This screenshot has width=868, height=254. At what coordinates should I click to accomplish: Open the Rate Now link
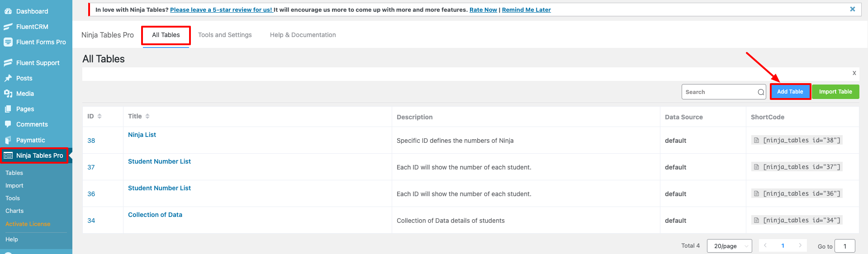pos(483,9)
